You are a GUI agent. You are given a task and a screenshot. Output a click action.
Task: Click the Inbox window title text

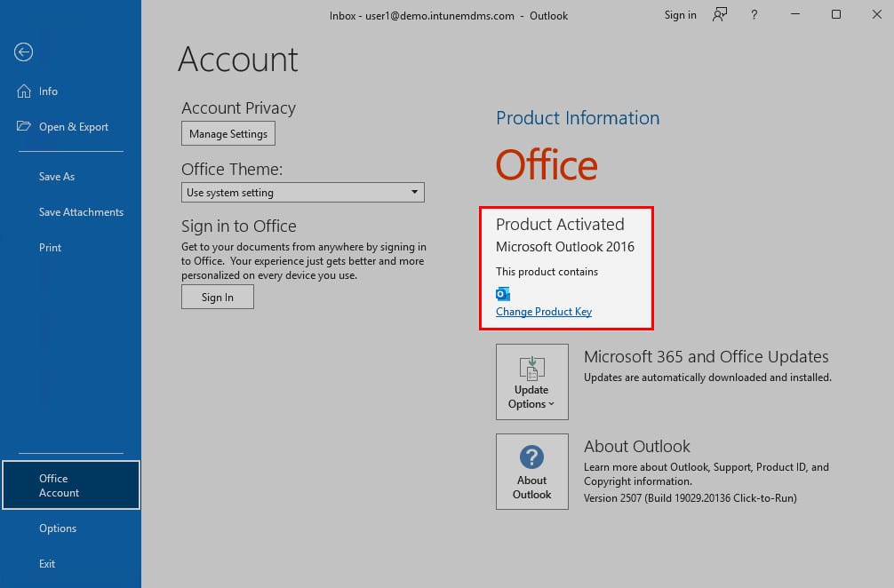[x=449, y=16]
